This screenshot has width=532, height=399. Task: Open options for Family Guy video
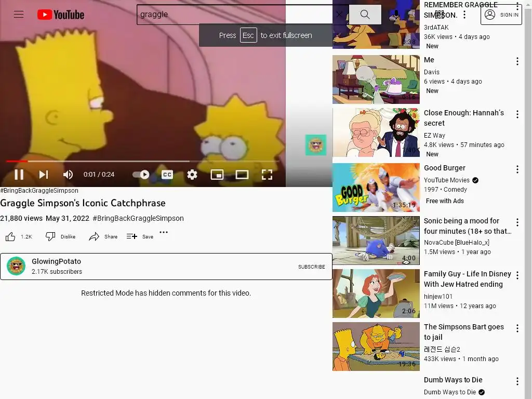[517, 275]
